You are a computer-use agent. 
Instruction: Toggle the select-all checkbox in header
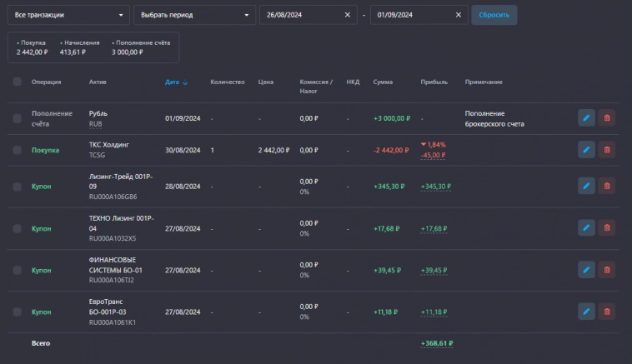(x=17, y=82)
